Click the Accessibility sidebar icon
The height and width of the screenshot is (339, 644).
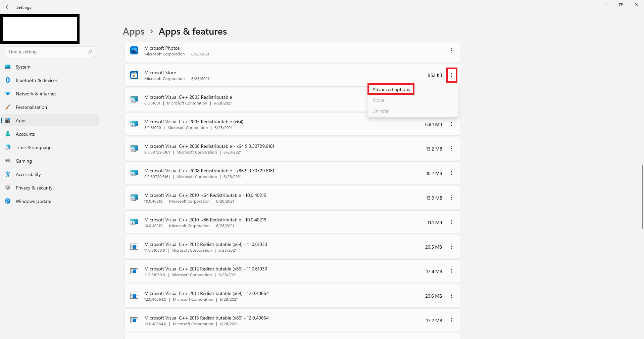click(x=8, y=174)
